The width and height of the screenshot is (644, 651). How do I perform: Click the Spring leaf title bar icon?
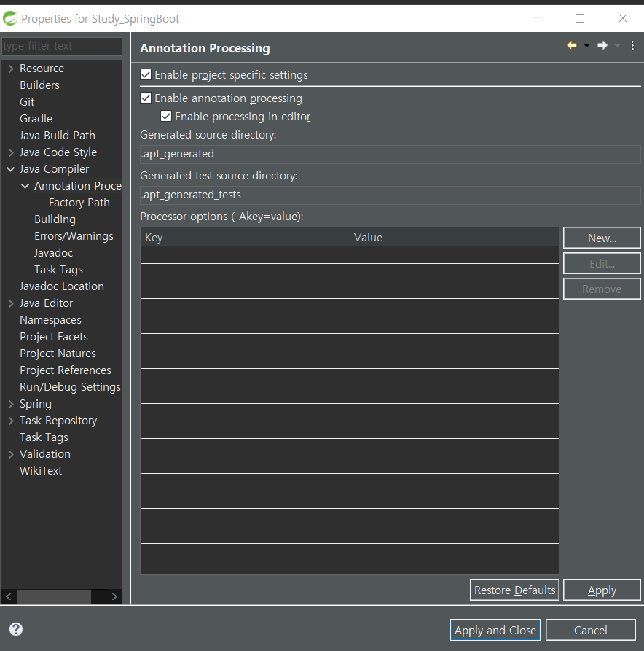pyautogui.click(x=10, y=18)
